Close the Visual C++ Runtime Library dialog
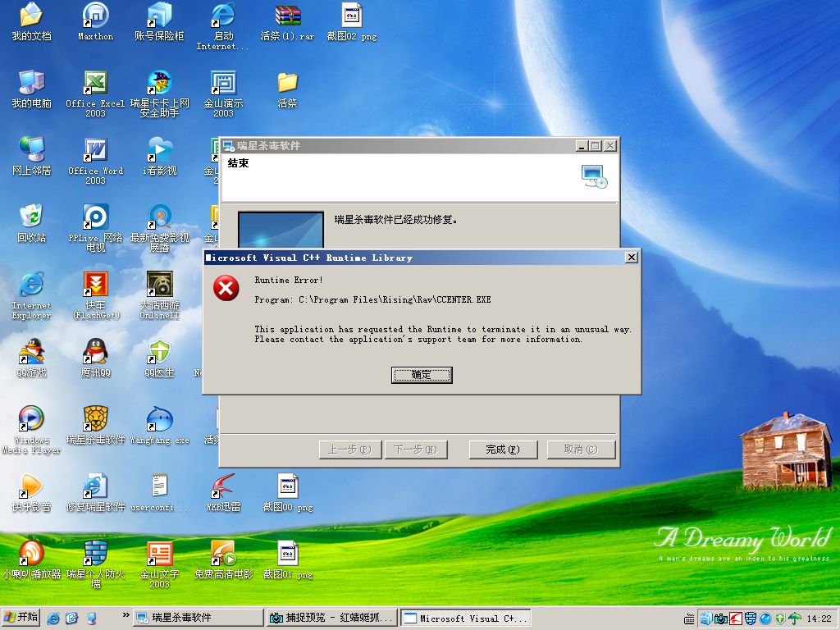 point(632,258)
